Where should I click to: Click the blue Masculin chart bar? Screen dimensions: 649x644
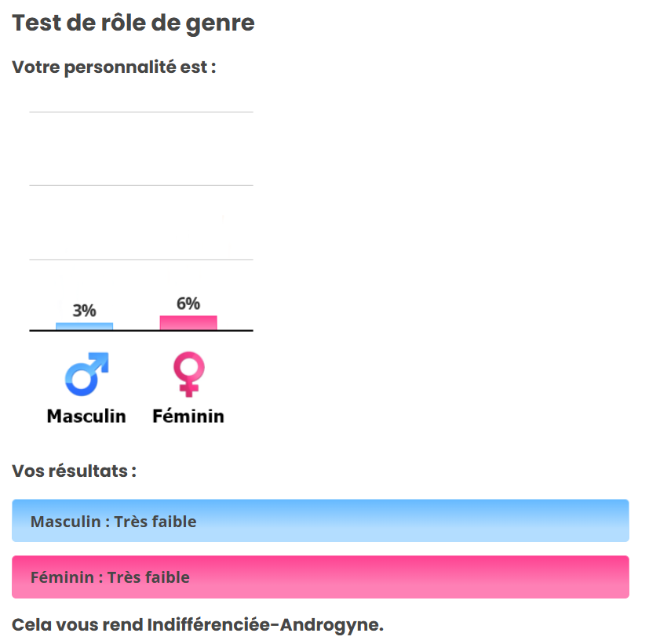click(x=84, y=326)
